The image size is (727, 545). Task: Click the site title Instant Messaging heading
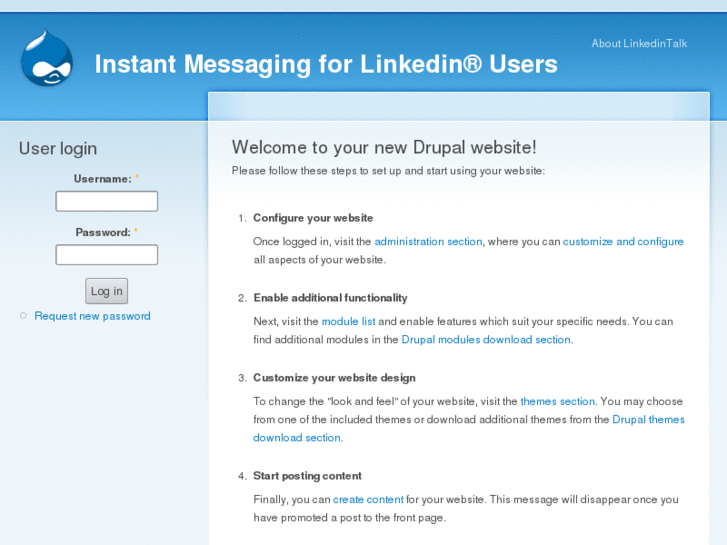[326, 64]
